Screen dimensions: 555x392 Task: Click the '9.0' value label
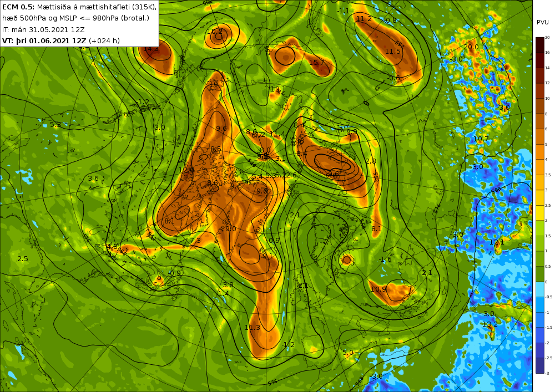[x=231, y=228]
